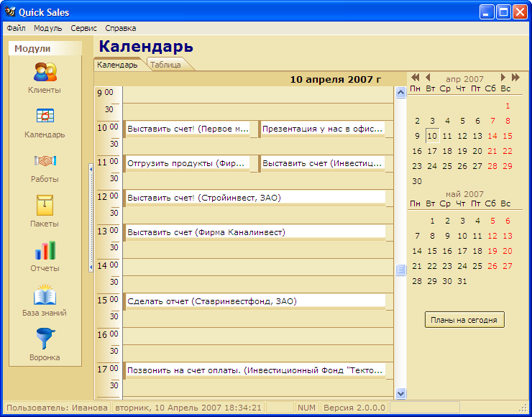
Task: Open the Пакеты envelope icon
Action: coord(45,205)
